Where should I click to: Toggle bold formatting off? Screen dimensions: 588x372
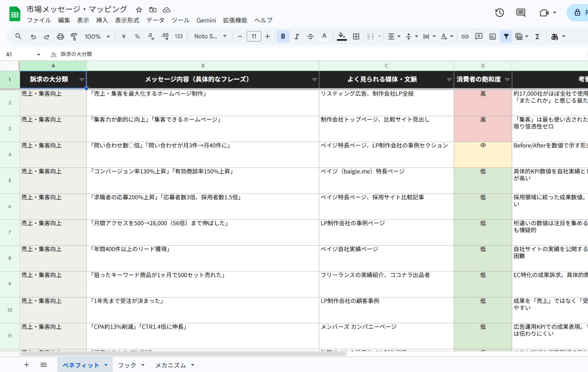click(283, 36)
